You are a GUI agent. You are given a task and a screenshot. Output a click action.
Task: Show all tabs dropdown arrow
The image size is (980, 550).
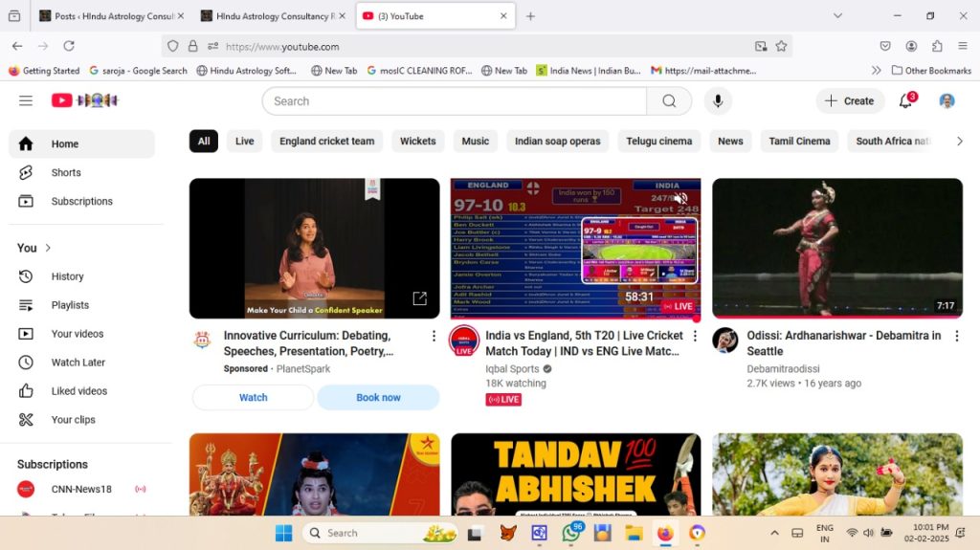837,15
